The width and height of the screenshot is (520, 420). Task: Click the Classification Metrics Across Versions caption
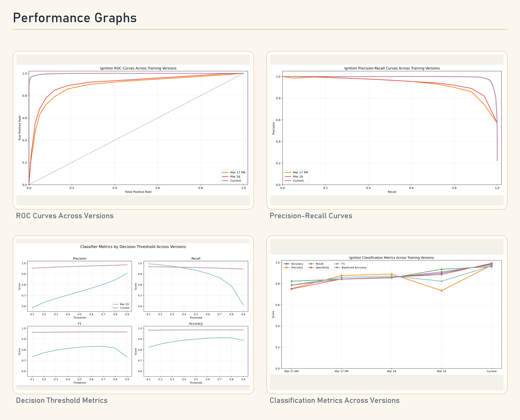click(x=335, y=400)
